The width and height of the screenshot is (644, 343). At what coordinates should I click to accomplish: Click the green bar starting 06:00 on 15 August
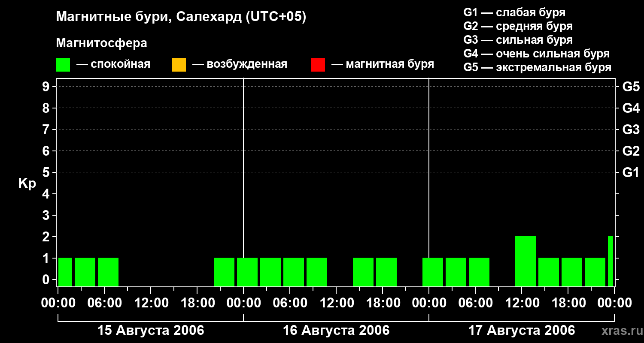[108, 272]
